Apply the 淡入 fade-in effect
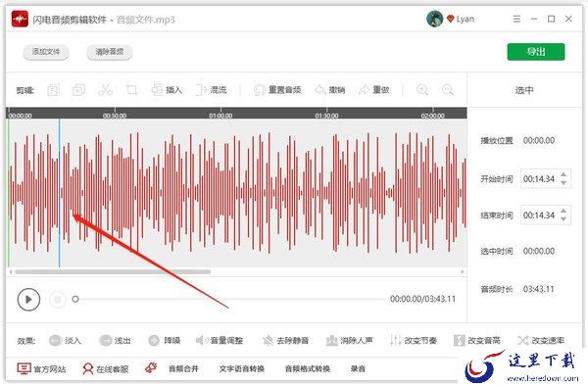 (66, 340)
